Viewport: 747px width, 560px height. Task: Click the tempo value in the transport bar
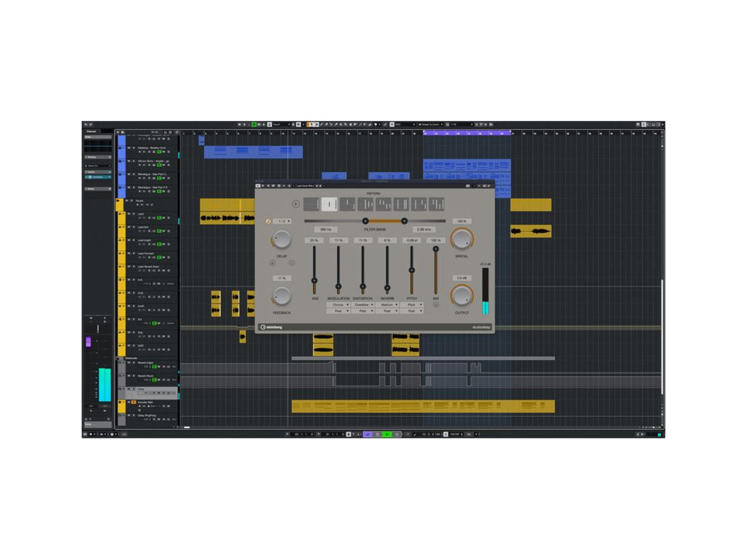(455, 434)
